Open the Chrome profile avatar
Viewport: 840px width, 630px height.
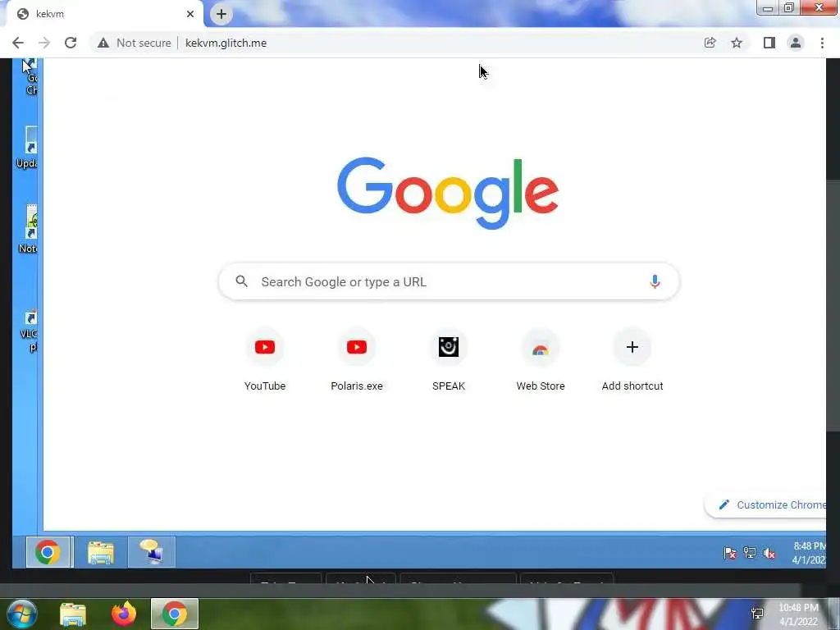(x=796, y=43)
